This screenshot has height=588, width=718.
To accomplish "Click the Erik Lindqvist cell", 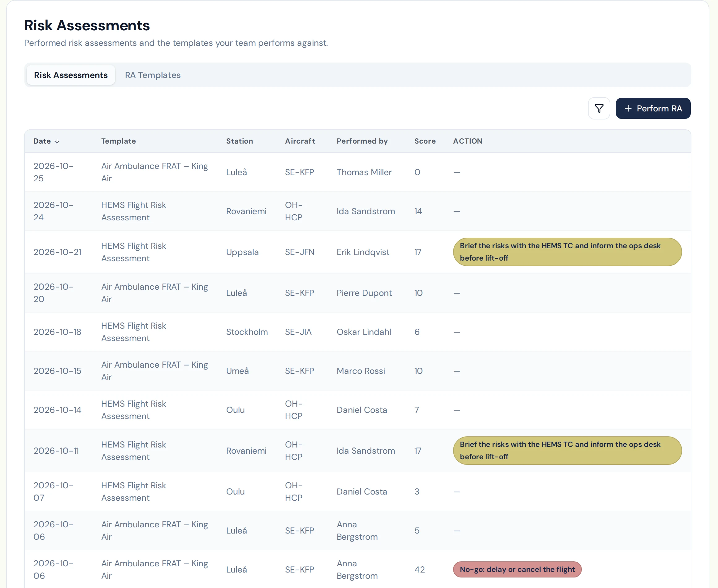I will coord(363,252).
